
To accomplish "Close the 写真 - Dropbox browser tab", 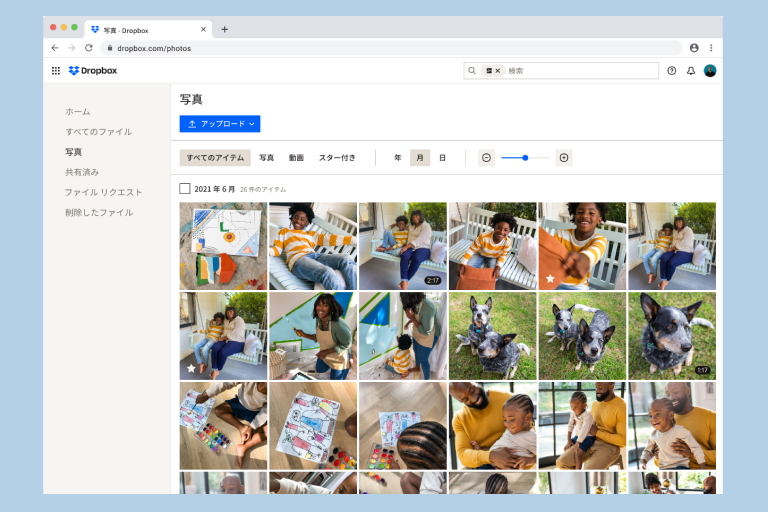I will tap(203, 29).
